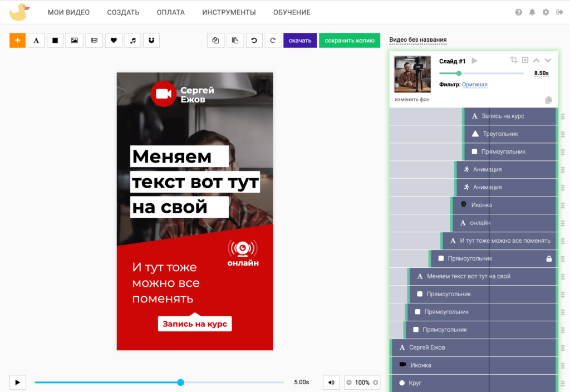
Task: Add a rectangle shape from toolbar
Action: 55,40
